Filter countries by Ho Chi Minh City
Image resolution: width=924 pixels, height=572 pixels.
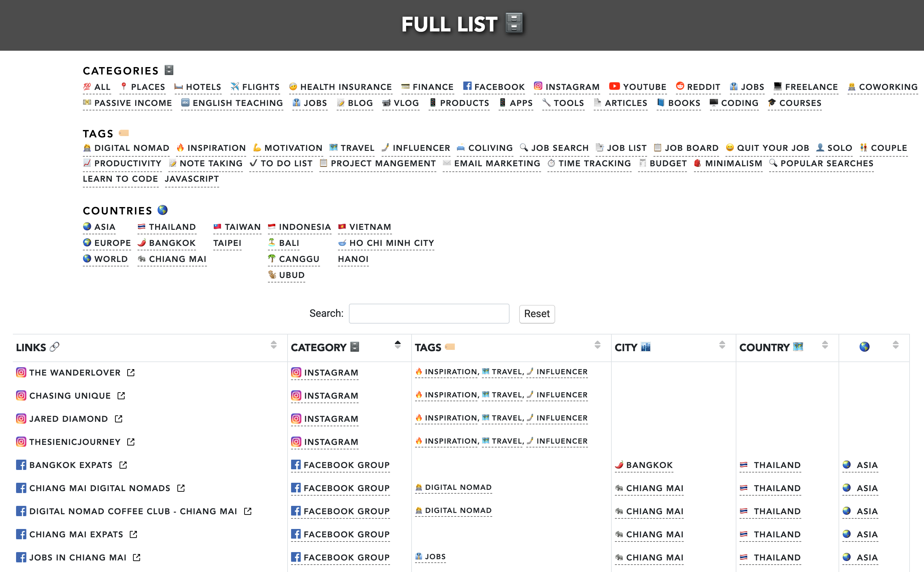click(391, 243)
